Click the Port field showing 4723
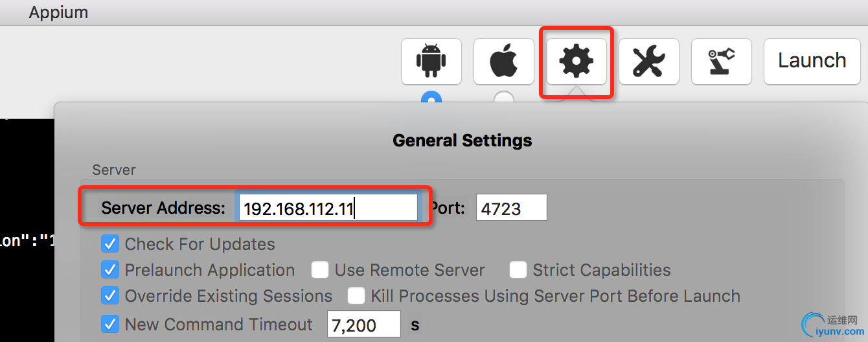Image resolution: width=868 pixels, height=342 pixels. coord(512,208)
